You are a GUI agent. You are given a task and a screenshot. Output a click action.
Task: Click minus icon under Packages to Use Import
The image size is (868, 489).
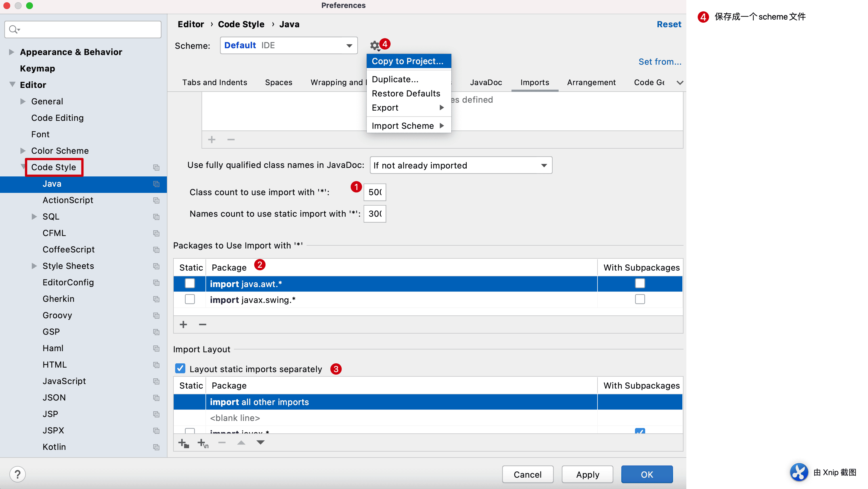pyautogui.click(x=202, y=324)
